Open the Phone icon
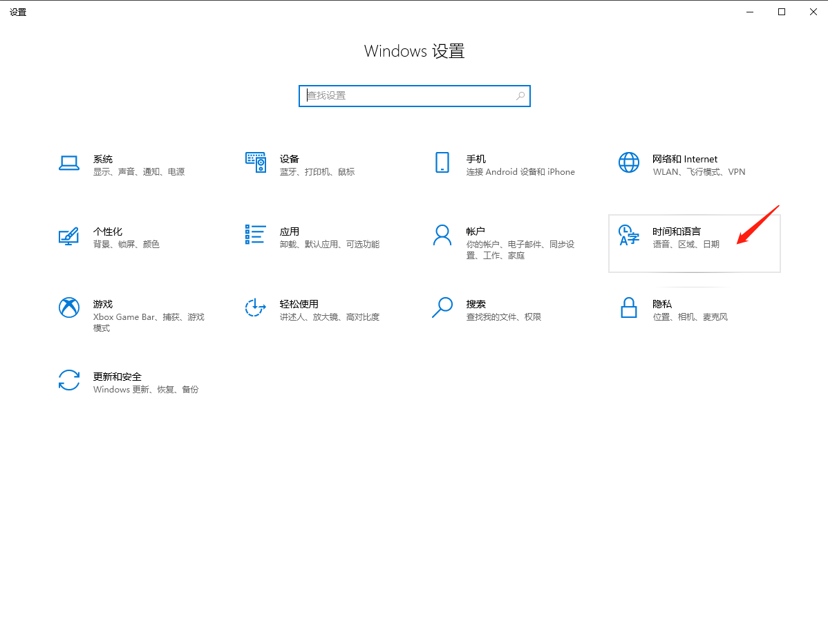828x644 pixels. (442, 162)
